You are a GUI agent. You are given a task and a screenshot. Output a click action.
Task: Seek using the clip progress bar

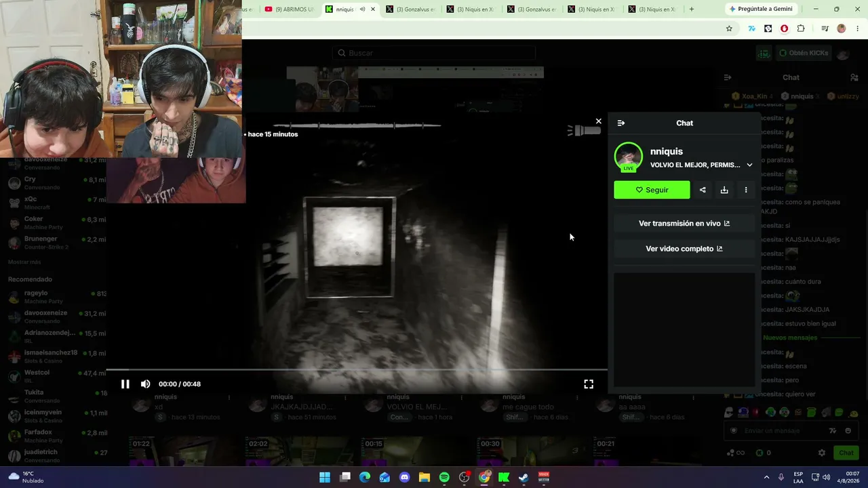357,370
